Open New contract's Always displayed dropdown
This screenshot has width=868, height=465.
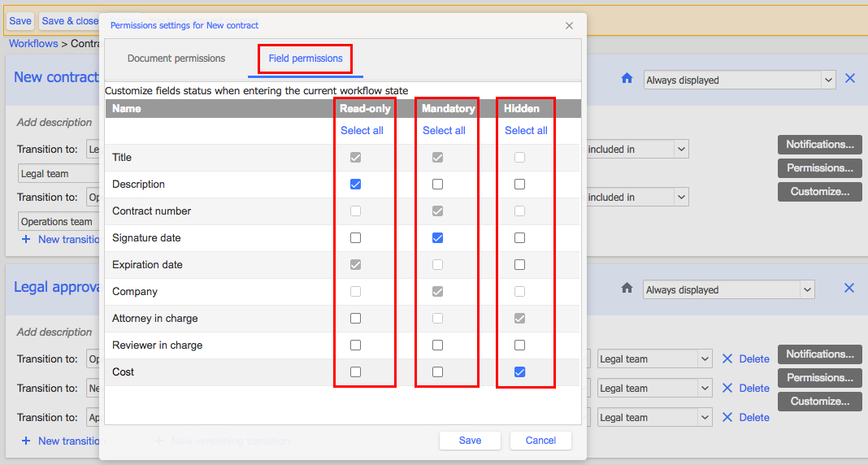[739, 80]
